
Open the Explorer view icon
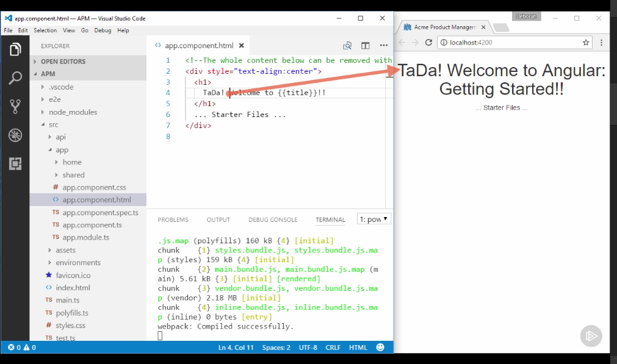[14, 50]
